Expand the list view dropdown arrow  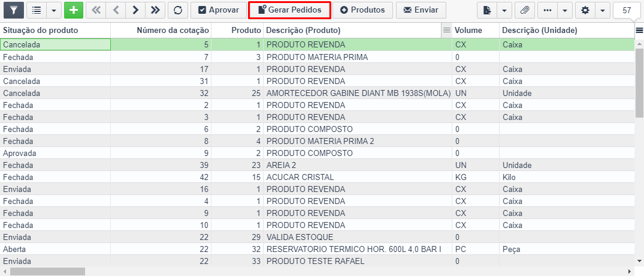coord(54,10)
